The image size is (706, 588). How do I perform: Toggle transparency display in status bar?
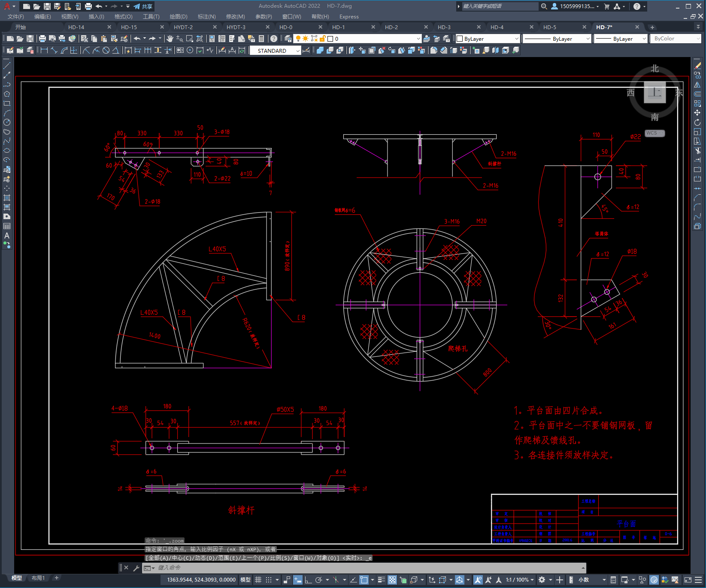[392, 580]
